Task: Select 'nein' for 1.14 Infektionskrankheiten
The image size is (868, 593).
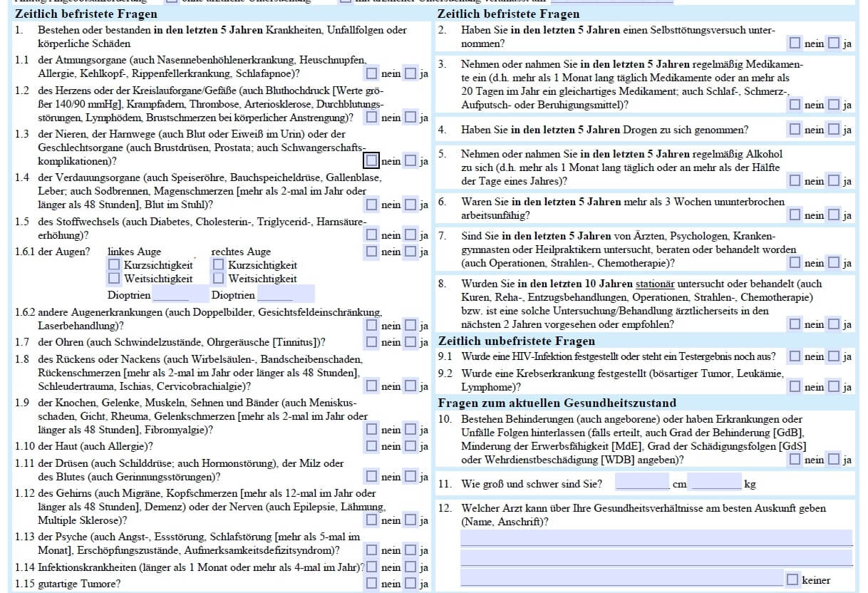Action: (372, 567)
